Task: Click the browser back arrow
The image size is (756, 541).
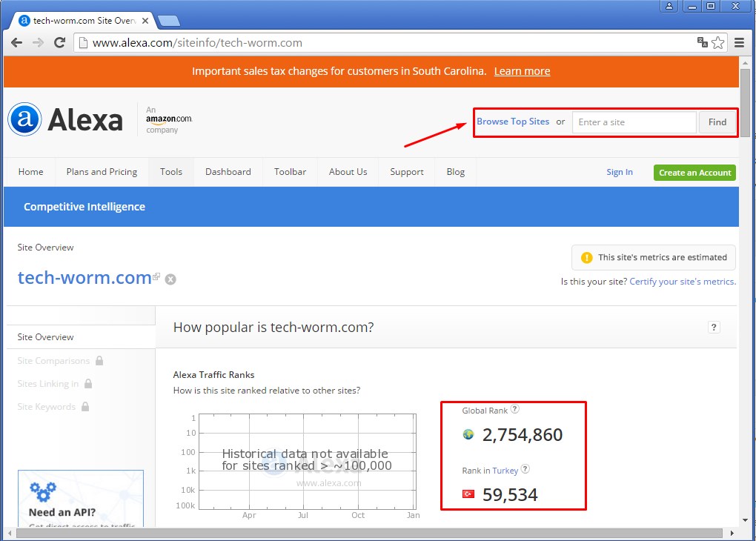Action: tap(16, 43)
